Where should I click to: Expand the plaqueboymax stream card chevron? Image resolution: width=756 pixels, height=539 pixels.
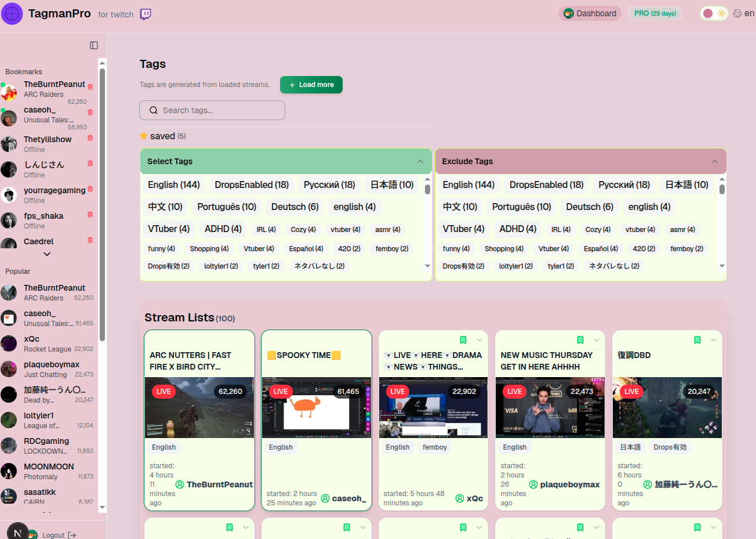597,340
